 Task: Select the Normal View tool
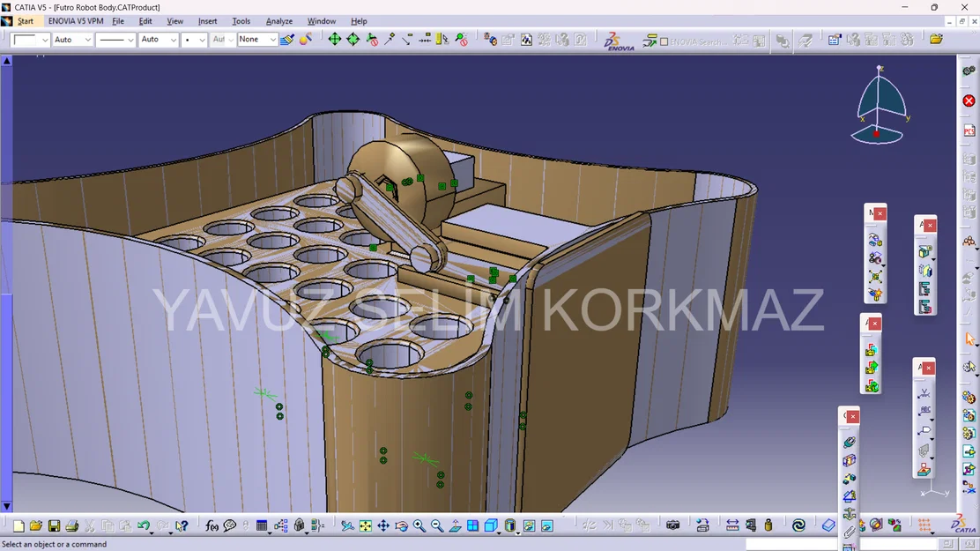pyautogui.click(x=455, y=525)
